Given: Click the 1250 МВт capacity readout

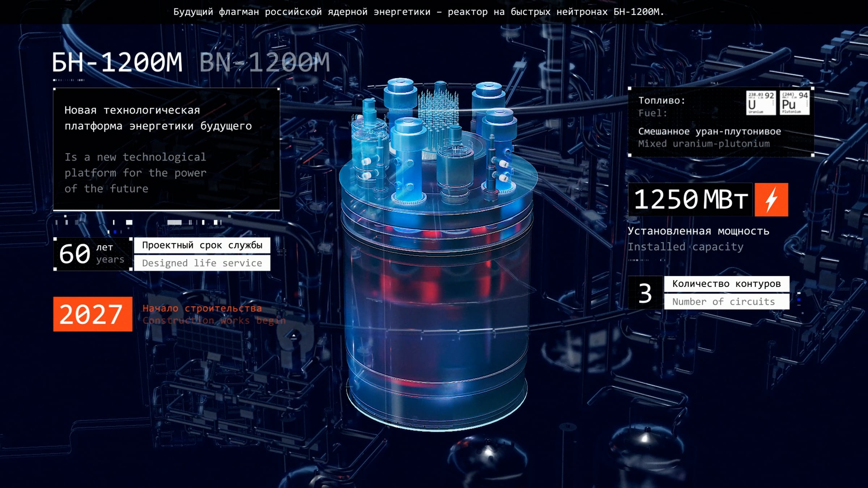Looking at the screenshot, I should pyautogui.click(x=690, y=200).
